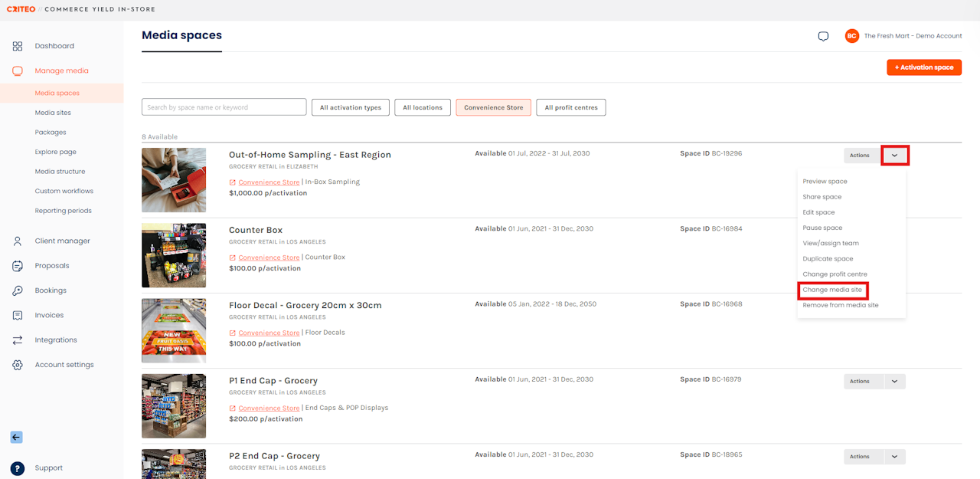Select Change media site menu entry

(x=832, y=290)
